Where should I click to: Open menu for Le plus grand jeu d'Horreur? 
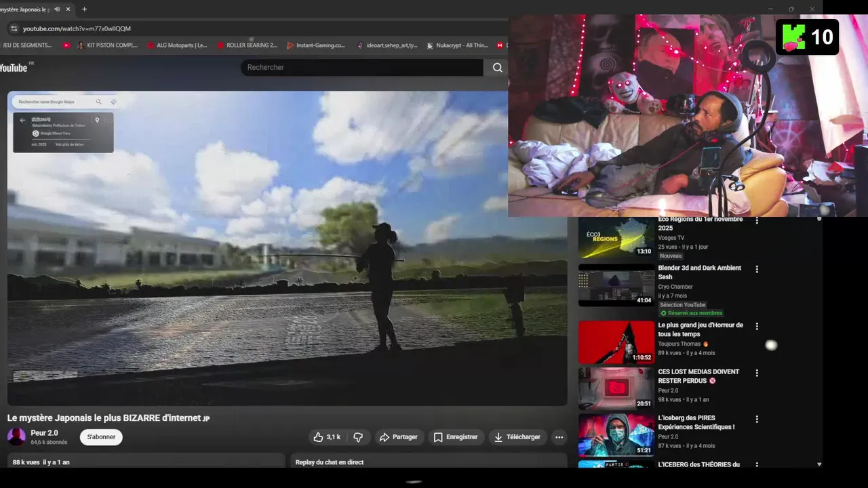coord(757,326)
